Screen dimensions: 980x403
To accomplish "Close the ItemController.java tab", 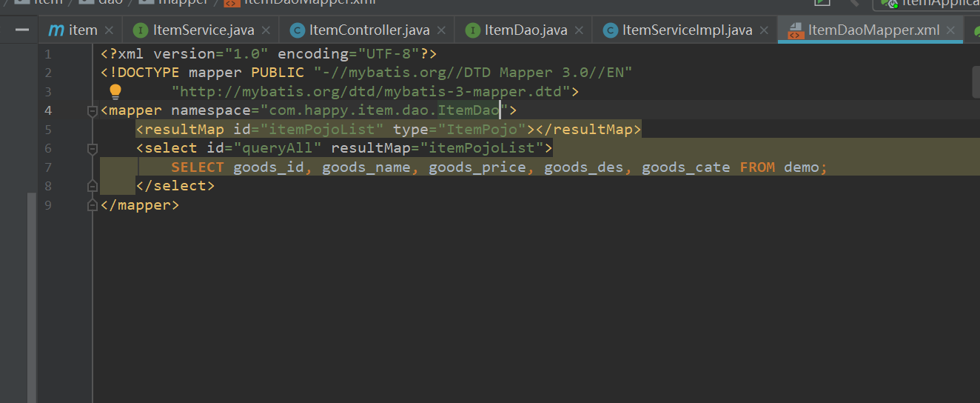I will 442,30.
